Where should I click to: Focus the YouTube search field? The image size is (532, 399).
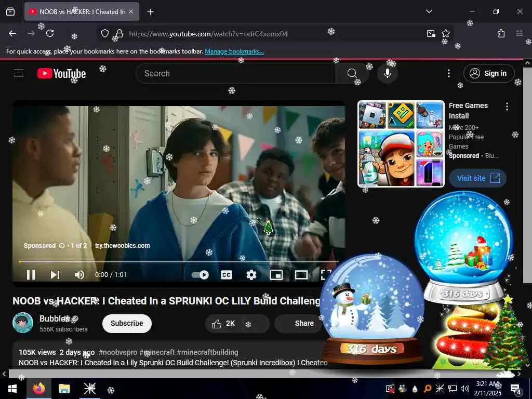(236, 73)
